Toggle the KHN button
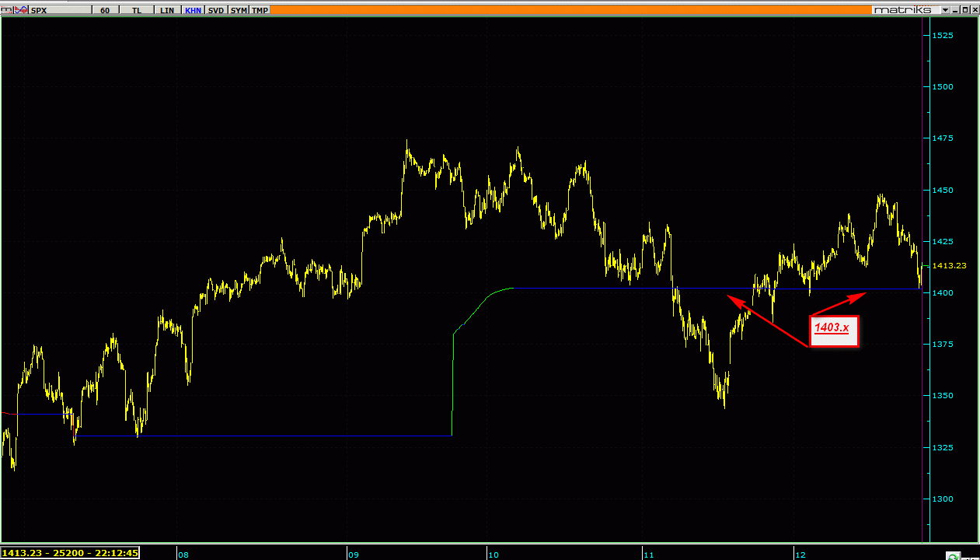 pos(194,10)
